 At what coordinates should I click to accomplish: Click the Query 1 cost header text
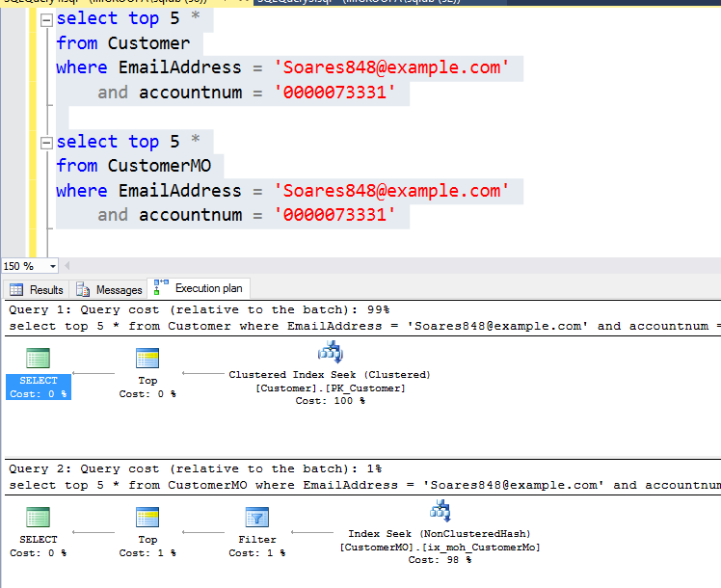point(199,309)
